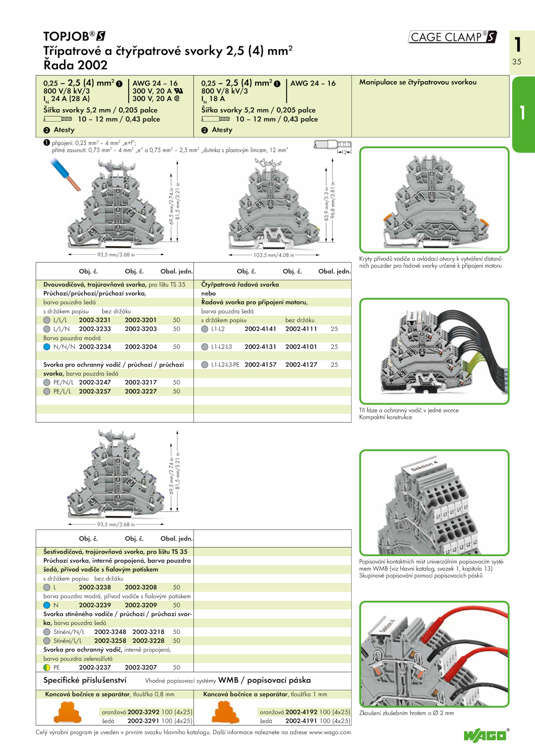This screenshot has height=756, width=535.
Task: Click gray end plate number 2002-3291
Action: (x=143, y=721)
